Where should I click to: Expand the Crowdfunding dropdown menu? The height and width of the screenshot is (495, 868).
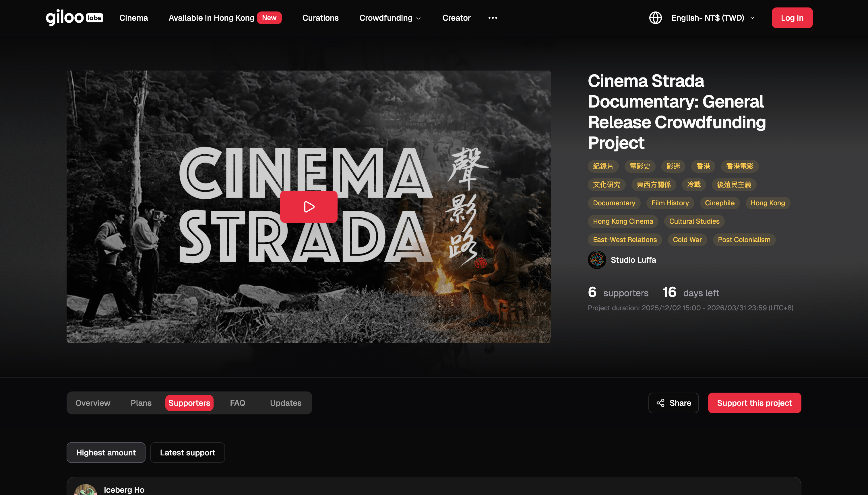point(390,18)
